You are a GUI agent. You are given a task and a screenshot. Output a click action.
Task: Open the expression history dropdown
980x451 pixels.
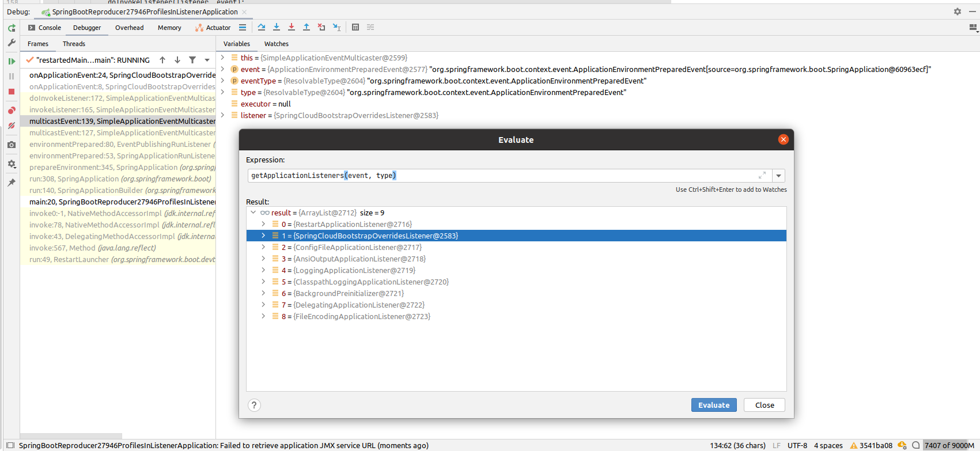coord(778,176)
